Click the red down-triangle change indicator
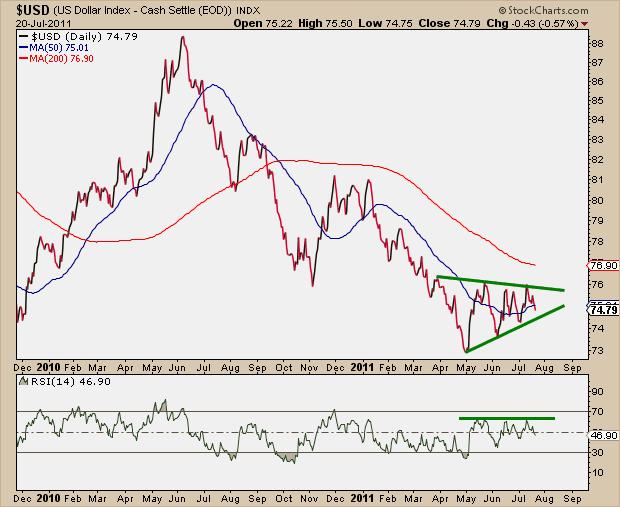 coord(584,24)
